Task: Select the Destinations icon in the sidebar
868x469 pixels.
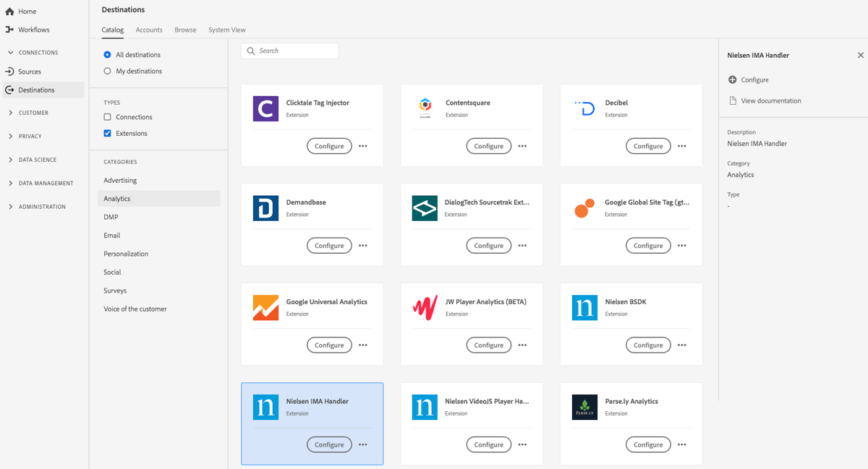Action: 10,90
